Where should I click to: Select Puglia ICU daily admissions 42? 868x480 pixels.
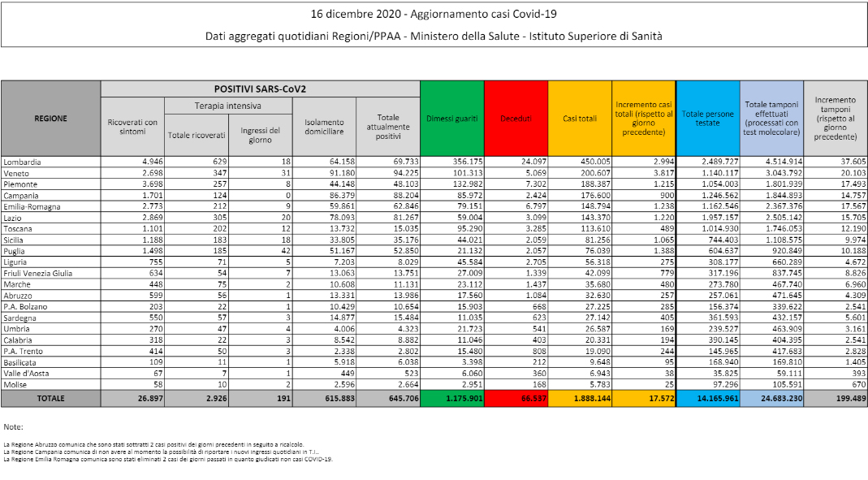click(x=260, y=251)
